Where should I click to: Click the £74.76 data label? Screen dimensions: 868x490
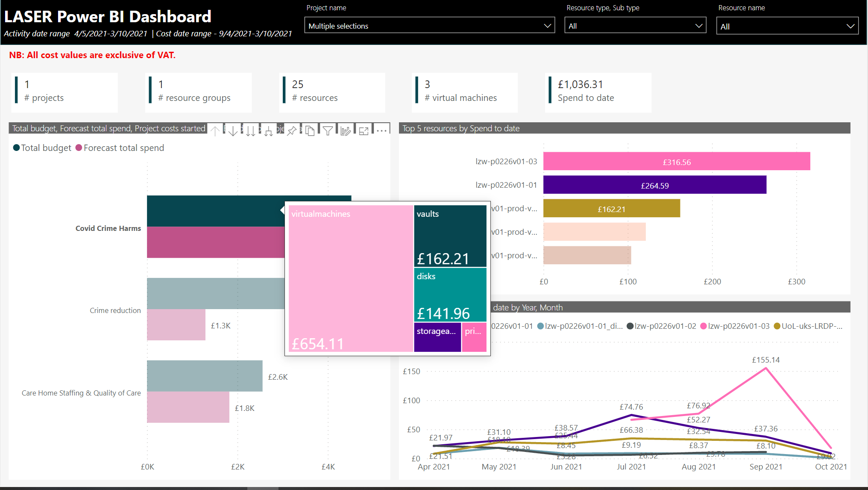(x=631, y=407)
